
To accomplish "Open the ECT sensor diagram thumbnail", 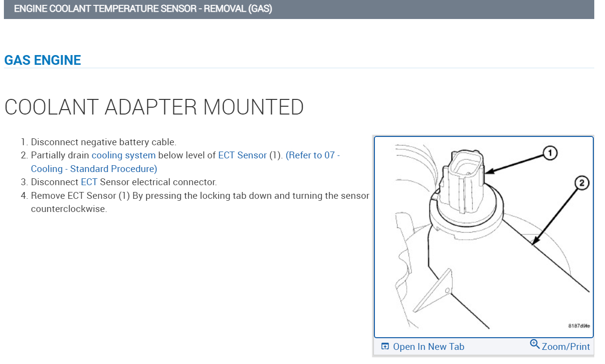I will coord(484,237).
